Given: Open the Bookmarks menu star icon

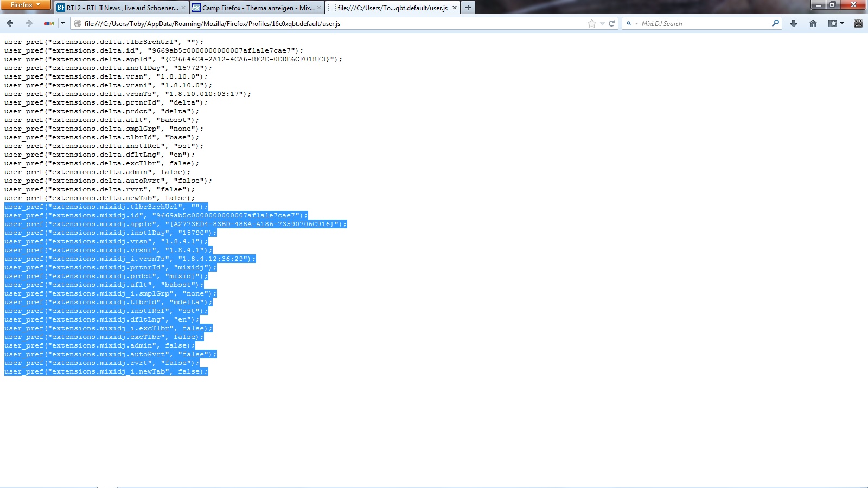Looking at the screenshot, I should pos(835,23).
